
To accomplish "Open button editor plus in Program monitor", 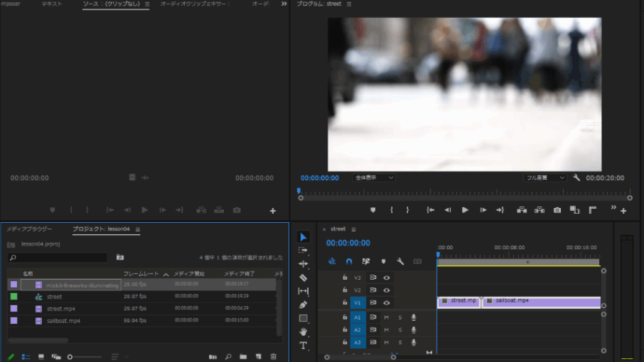I will [624, 211].
